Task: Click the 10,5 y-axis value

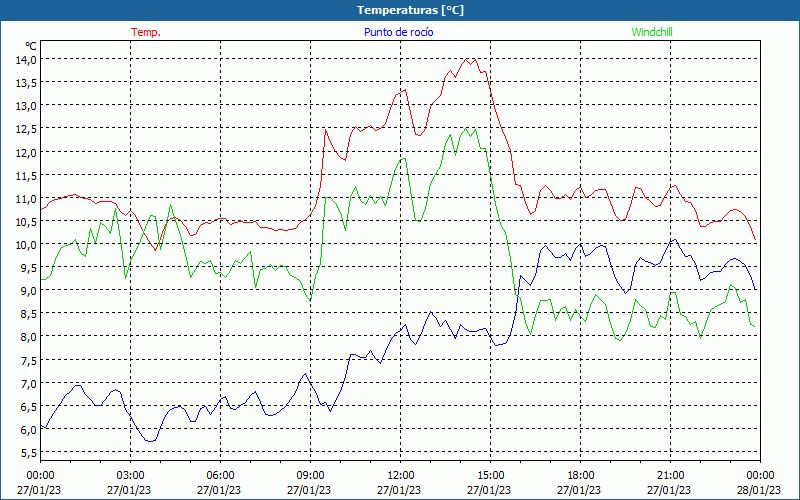Action: pos(26,221)
